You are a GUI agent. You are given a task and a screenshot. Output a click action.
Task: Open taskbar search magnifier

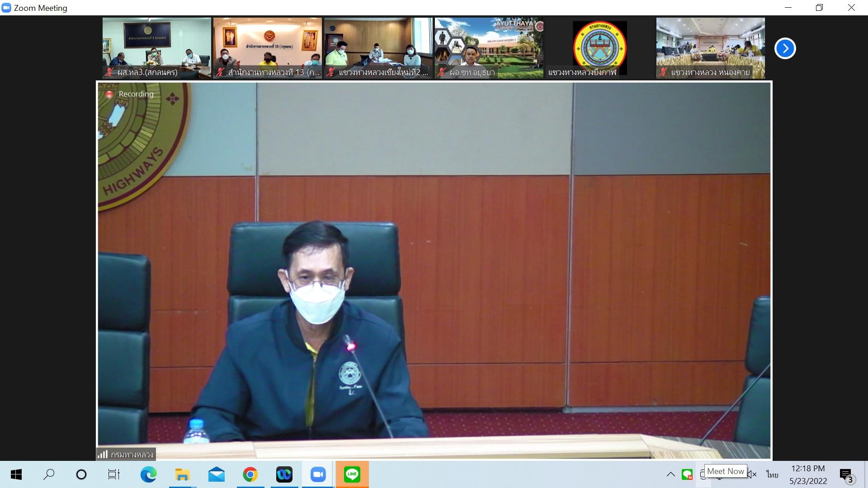[49, 474]
